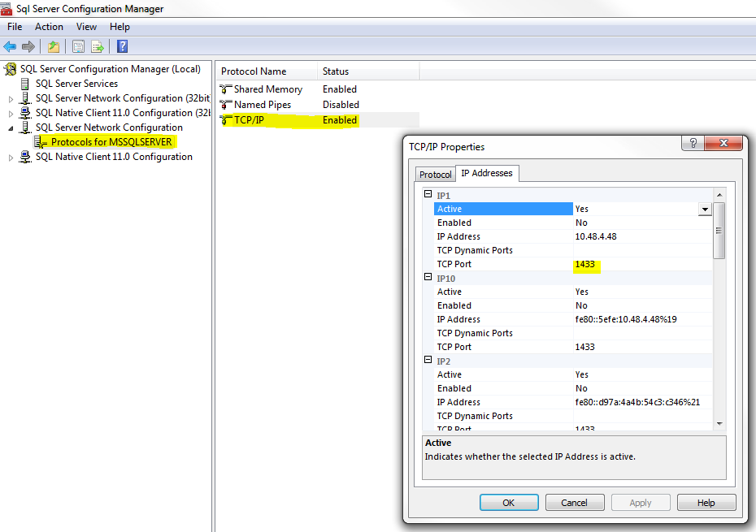
Task: Click the Cancel button
Action: 574,503
